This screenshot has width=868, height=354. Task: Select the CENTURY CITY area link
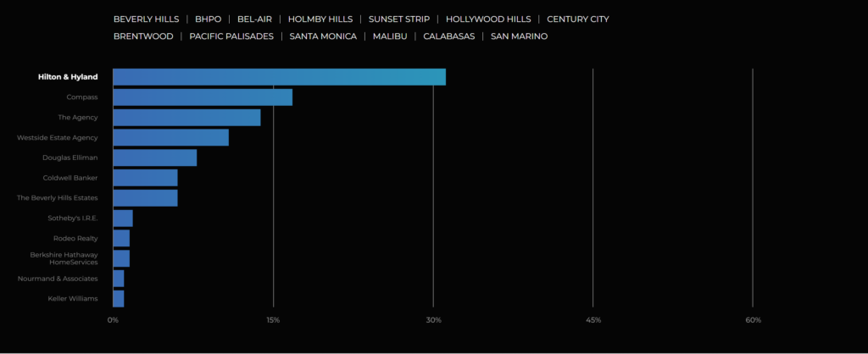pyautogui.click(x=577, y=19)
